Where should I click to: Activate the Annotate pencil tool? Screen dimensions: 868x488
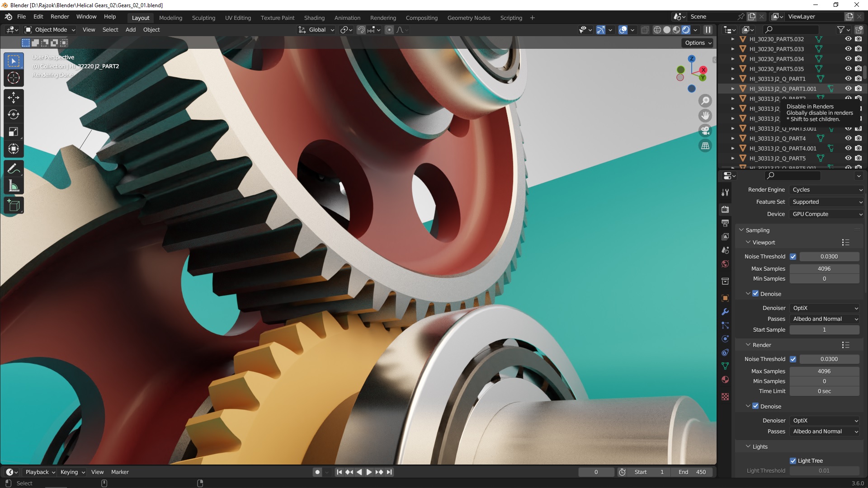(x=14, y=169)
